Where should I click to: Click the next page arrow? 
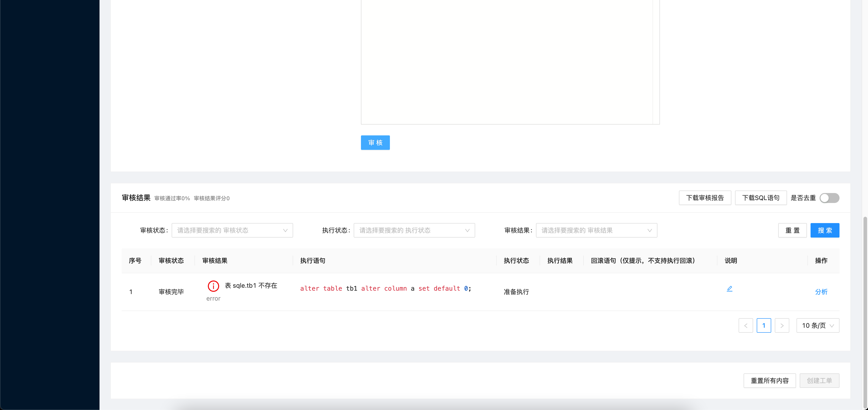[782, 325]
